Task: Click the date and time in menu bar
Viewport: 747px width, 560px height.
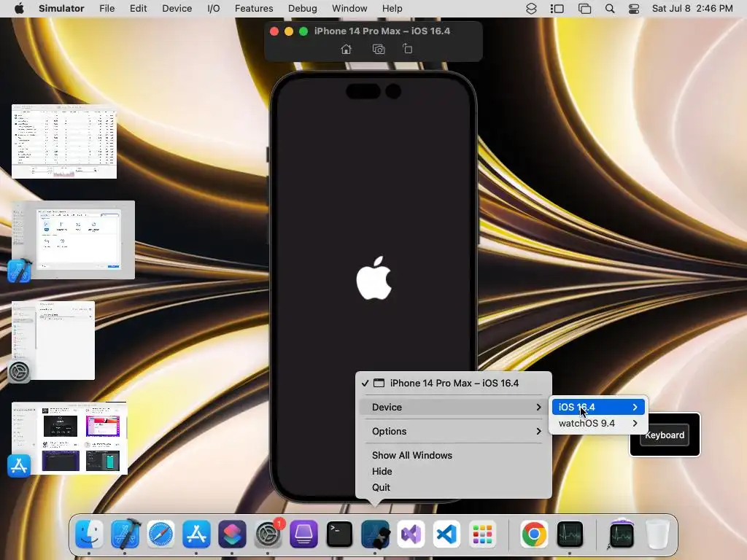Action: pyautogui.click(x=692, y=9)
